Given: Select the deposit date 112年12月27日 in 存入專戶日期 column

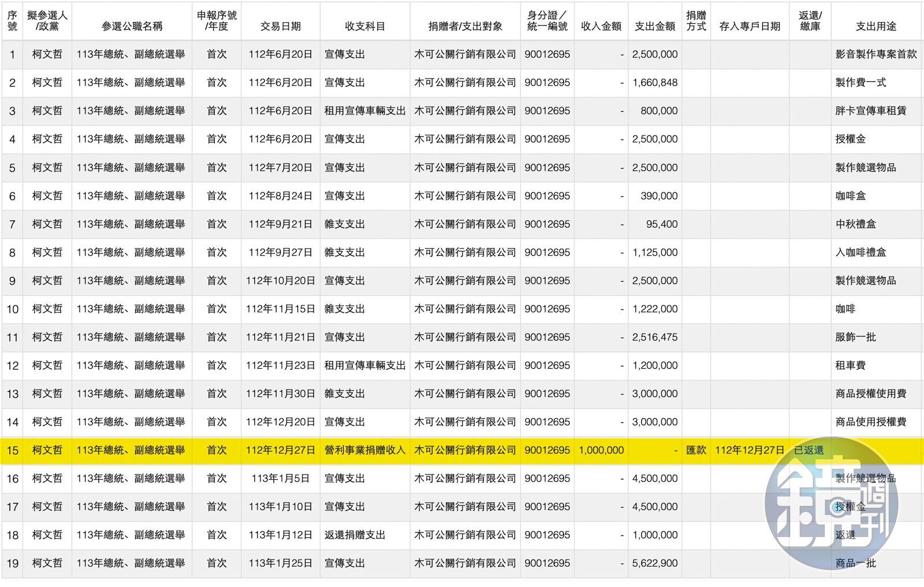Looking at the screenshot, I should (x=750, y=450).
